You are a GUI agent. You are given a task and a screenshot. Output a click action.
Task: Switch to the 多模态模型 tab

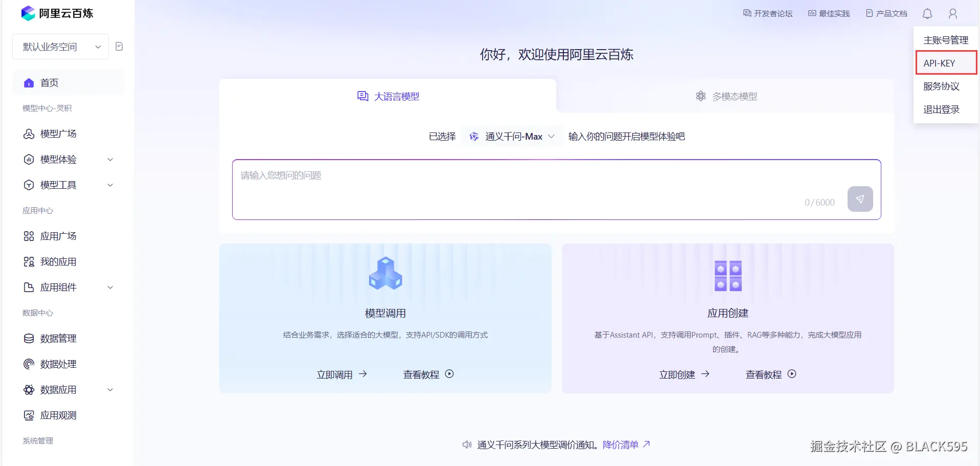point(726,96)
